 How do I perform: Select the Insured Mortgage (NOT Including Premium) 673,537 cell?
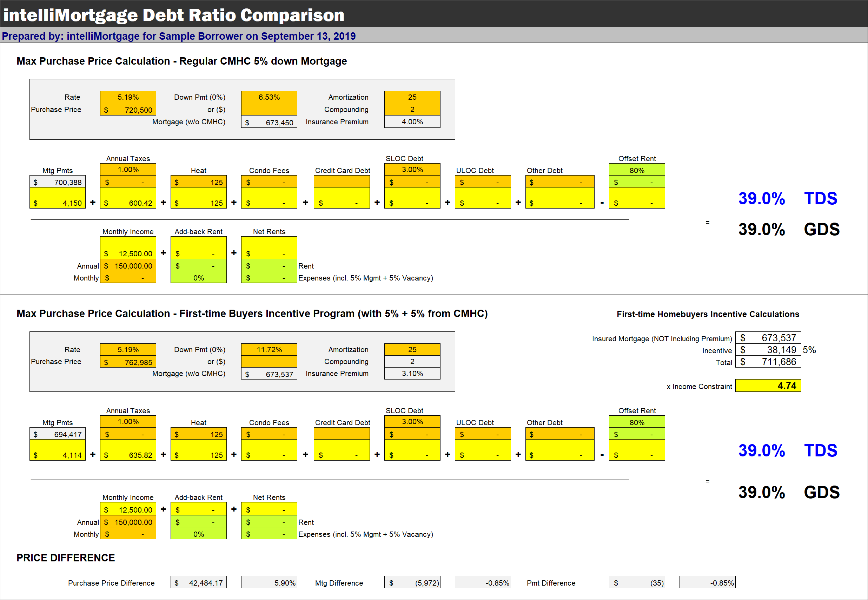coord(768,338)
